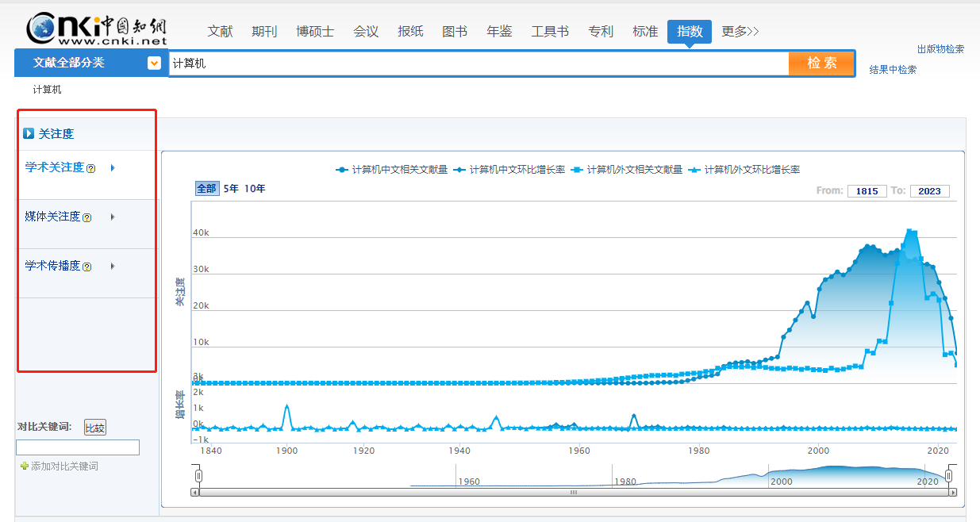Switch to the 工具书 tab
This screenshot has width=980, height=522.
coord(550,32)
